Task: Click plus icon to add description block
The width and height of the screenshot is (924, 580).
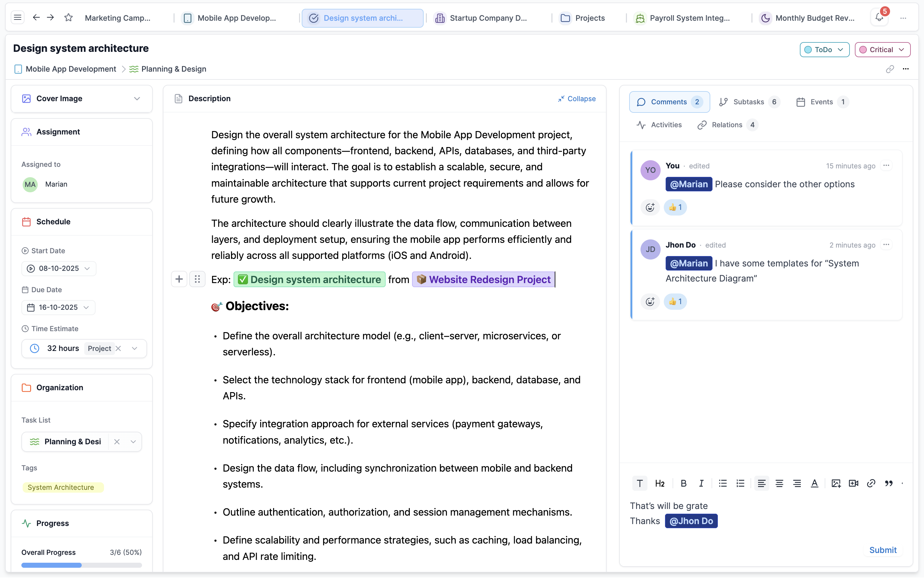Action: [x=179, y=279]
